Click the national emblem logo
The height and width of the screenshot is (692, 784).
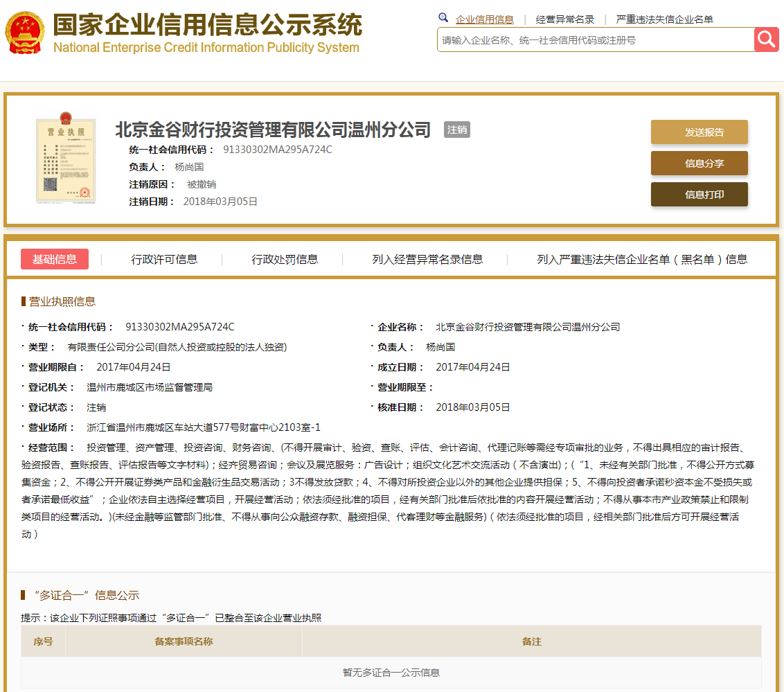pos(25,33)
